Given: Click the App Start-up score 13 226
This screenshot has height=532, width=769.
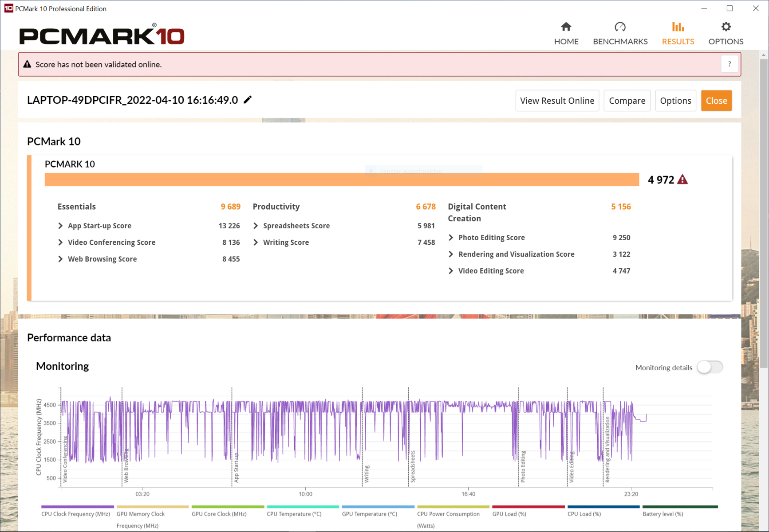Looking at the screenshot, I should [x=229, y=226].
